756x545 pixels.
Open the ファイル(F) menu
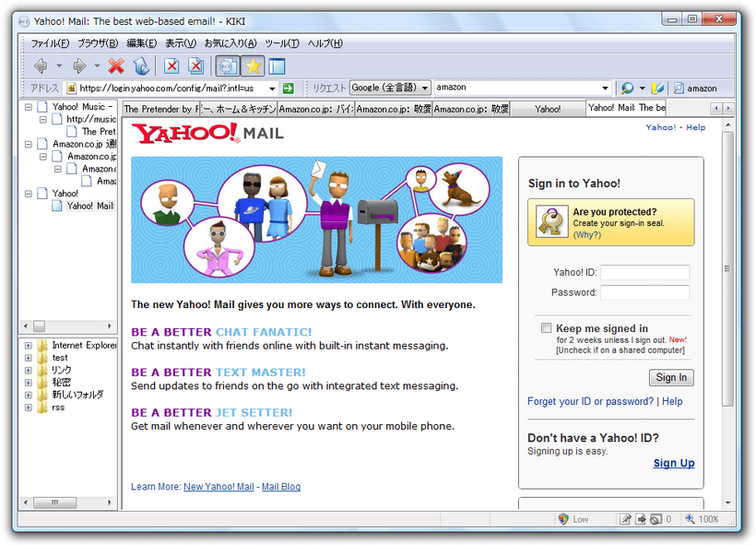pyautogui.click(x=50, y=43)
